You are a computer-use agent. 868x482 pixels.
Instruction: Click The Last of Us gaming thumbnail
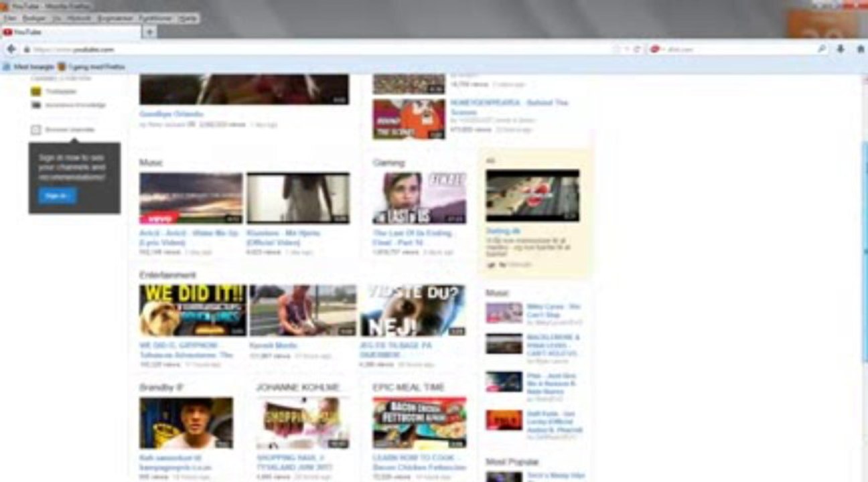[x=419, y=198]
